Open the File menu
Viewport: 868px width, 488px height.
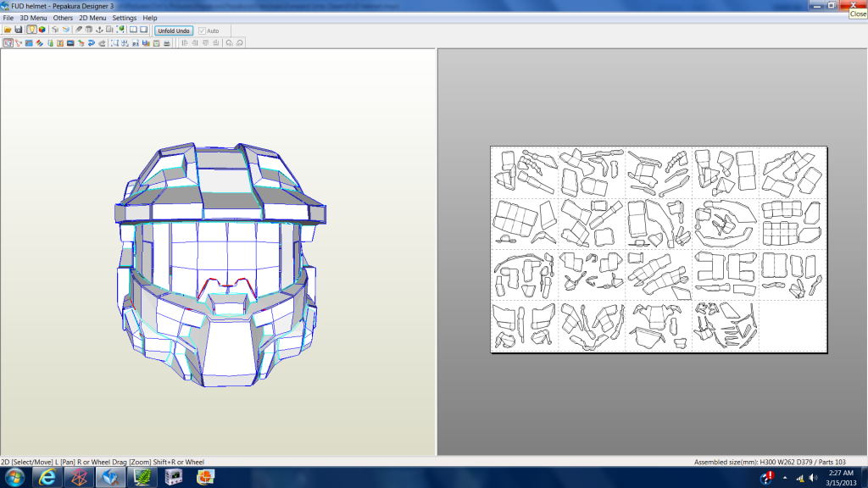pos(8,18)
